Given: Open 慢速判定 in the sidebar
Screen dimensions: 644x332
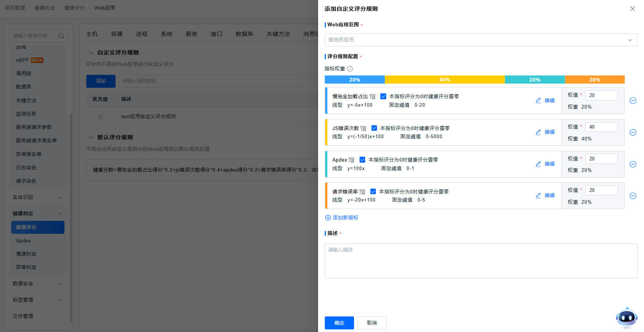Looking at the screenshot, I should 26,254.
